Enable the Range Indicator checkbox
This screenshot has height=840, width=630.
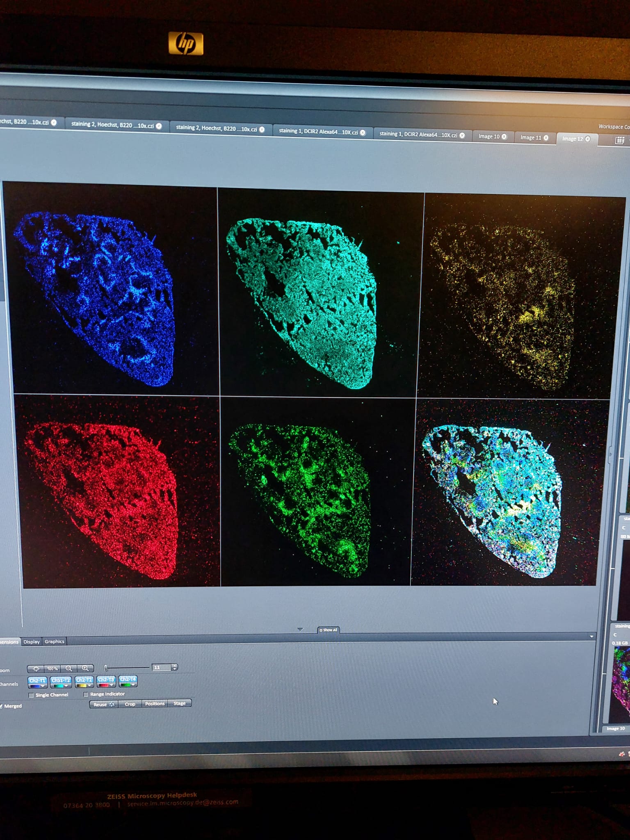pos(86,694)
